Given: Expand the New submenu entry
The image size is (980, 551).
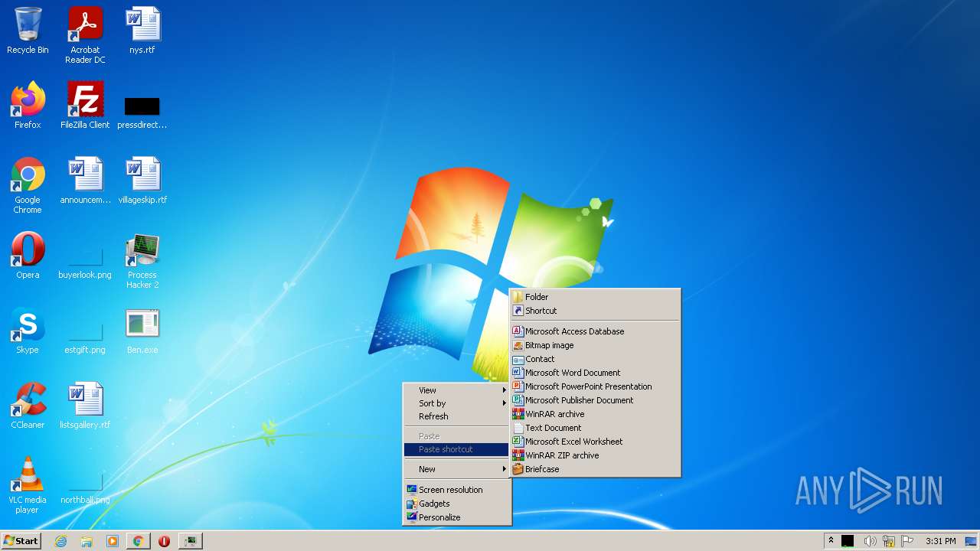Looking at the screenshot, I should coord(456,469).
